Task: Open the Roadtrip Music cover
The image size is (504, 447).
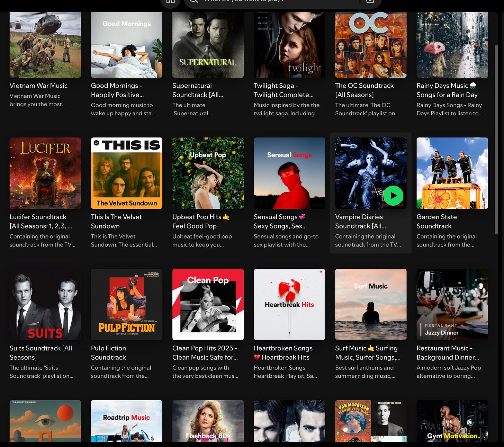Action: point(127,421)
